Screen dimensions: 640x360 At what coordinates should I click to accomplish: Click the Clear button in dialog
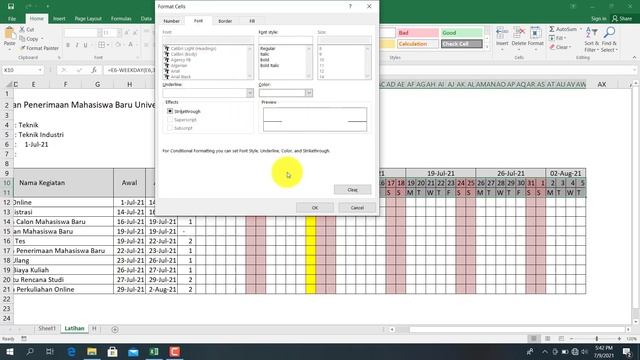click(353, 190)
